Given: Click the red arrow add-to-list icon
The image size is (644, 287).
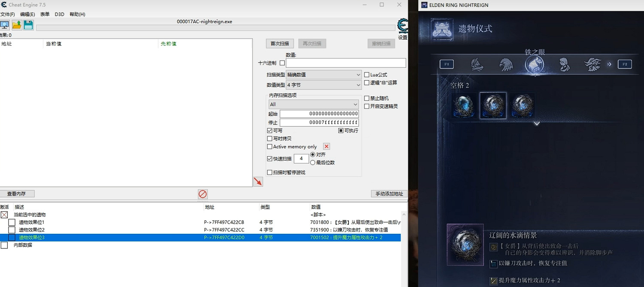Looking at the screenshot, I should pyautogui.click(x=258, y=181).
